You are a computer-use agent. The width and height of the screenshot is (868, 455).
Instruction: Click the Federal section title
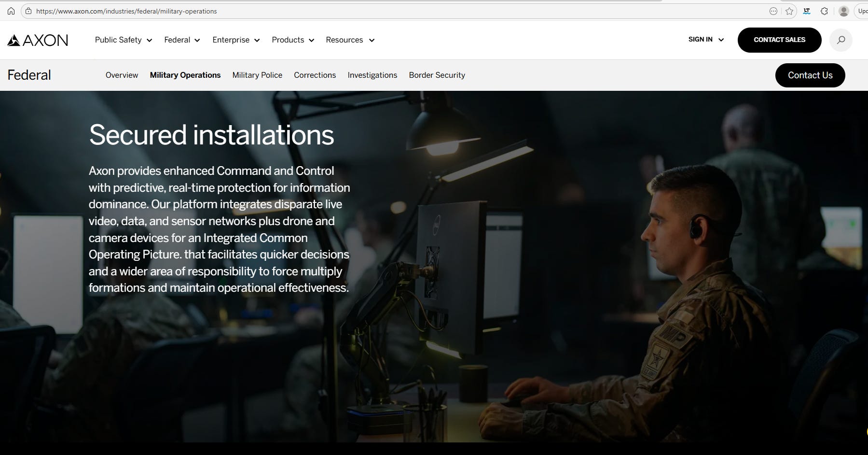[29, 75]
